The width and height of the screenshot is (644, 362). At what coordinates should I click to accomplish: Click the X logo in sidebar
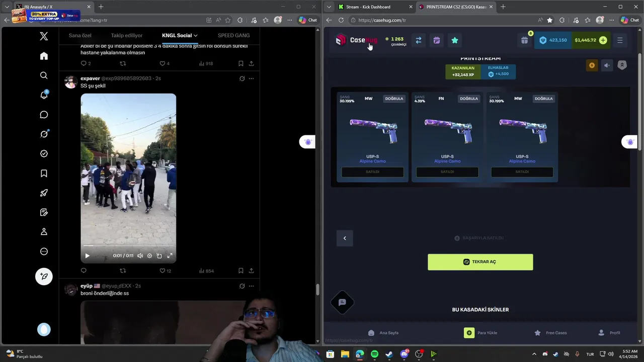click(44, 36)
